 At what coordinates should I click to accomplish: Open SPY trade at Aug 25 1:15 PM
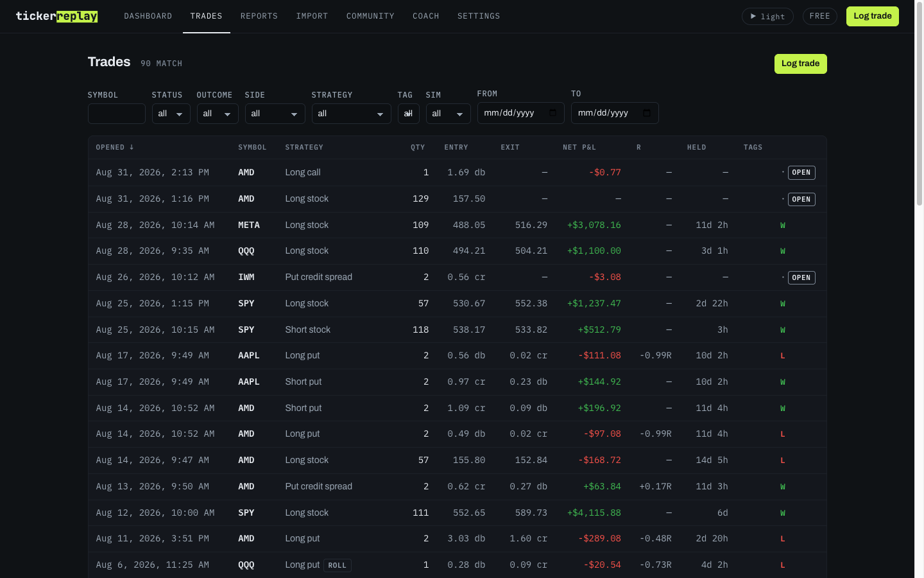click(457, 304)
